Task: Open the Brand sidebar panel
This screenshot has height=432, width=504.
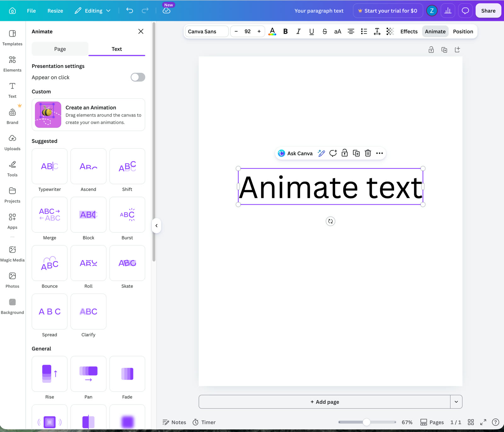Action: point(12,116)
